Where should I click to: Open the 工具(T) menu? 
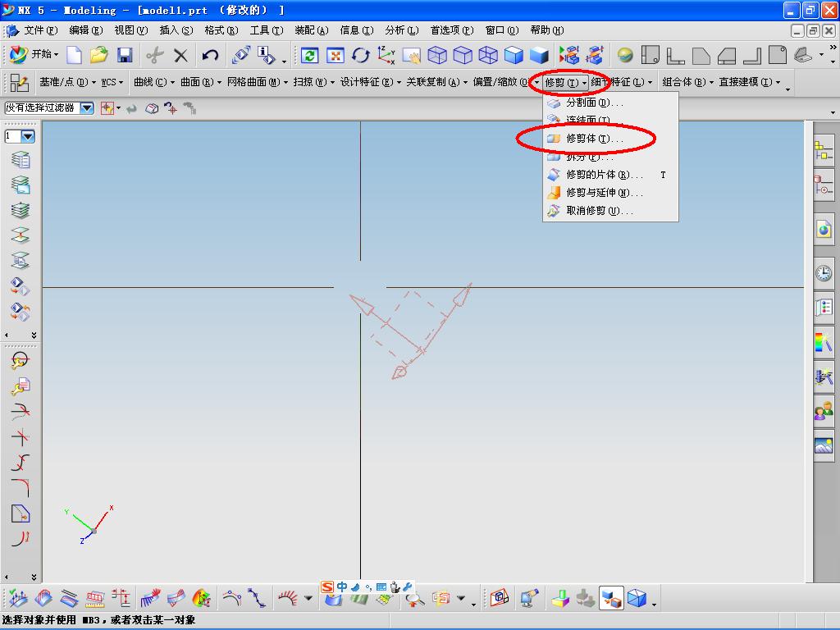click(267, 30)
